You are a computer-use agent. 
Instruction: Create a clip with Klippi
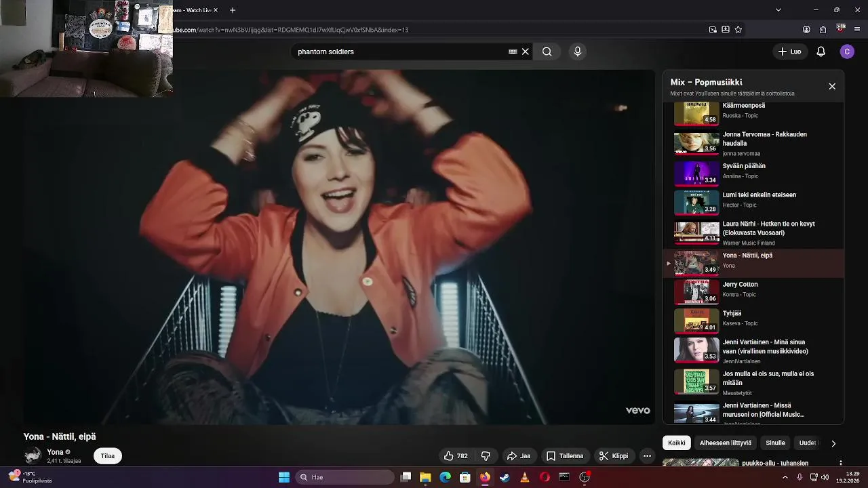coord(614,456)
